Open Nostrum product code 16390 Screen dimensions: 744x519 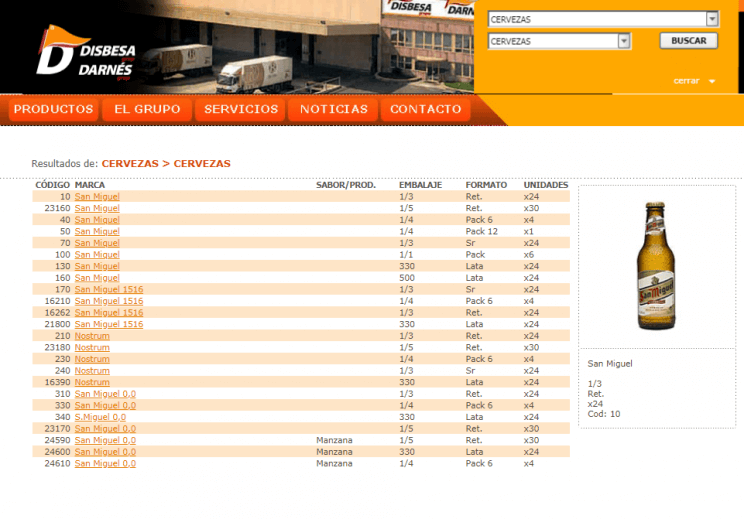[x=92, y=382]
